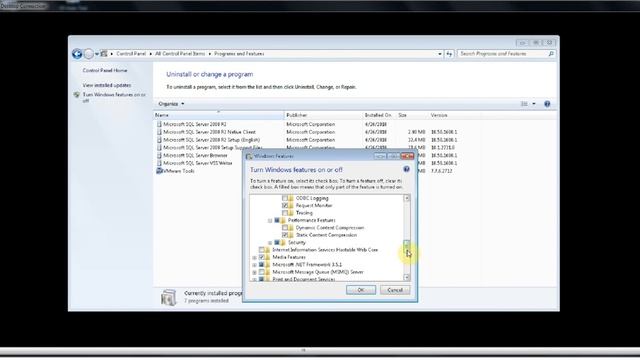The width and height of the screenshot is (640, 360).
Task: Click Turn Windows features on or off link
Action: 114,98
